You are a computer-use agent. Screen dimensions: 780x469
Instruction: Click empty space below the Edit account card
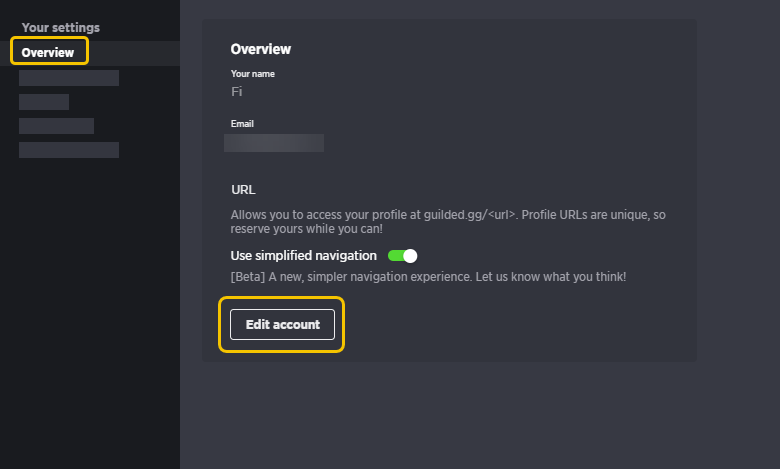(448, 413)
